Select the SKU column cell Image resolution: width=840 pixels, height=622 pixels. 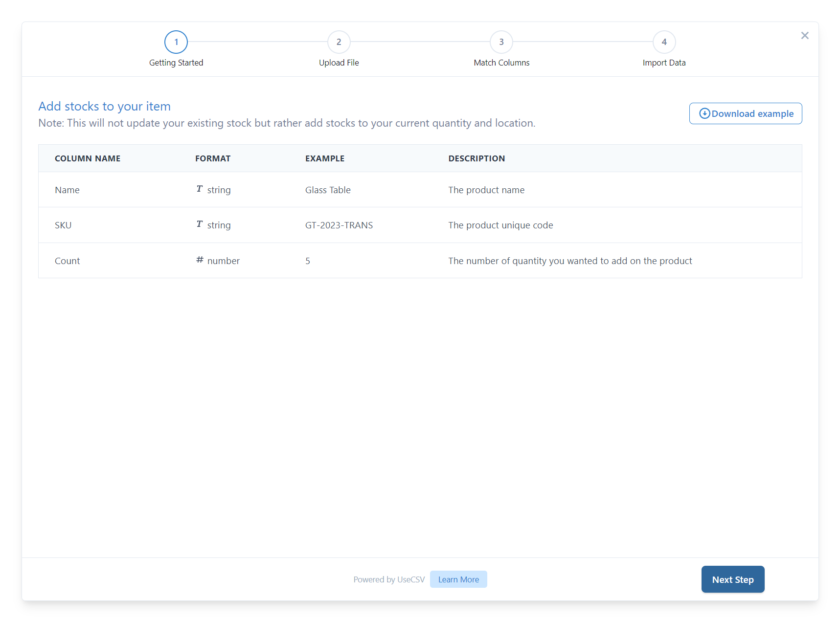tap(63, 225)
